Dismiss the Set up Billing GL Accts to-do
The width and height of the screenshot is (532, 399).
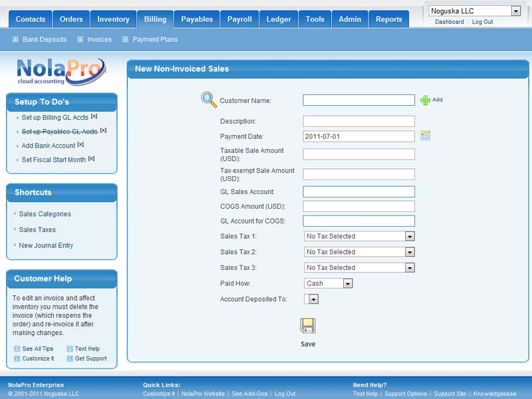tap(94, 116)
